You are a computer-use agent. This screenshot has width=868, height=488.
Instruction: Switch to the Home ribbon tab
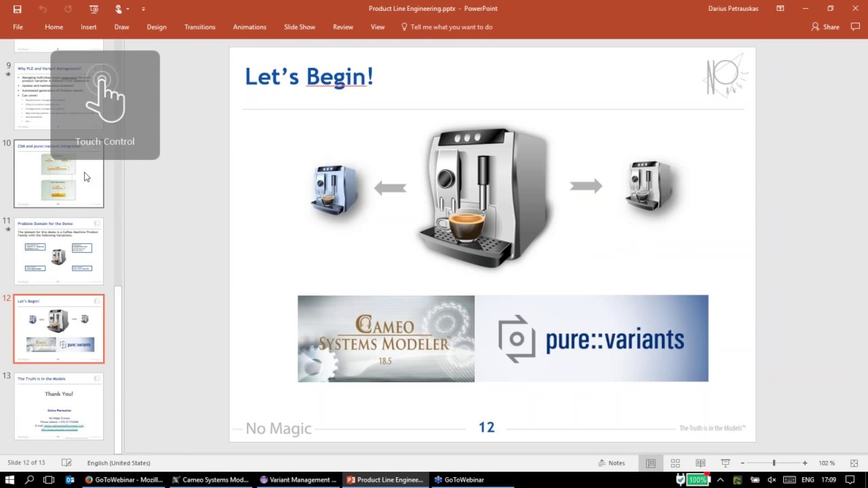click(x=54, y=27)
